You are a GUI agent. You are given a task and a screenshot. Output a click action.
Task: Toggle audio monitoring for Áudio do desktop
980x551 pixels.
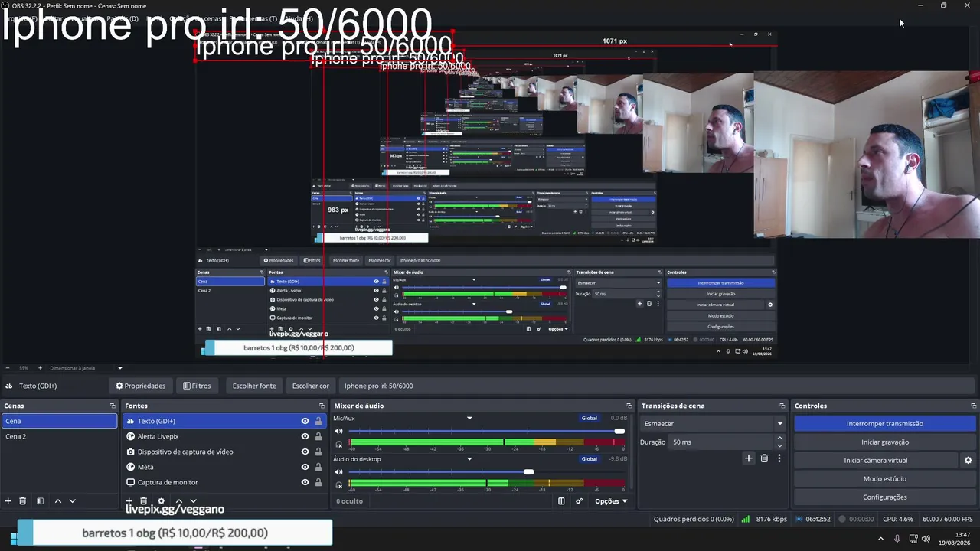[339, 484]
